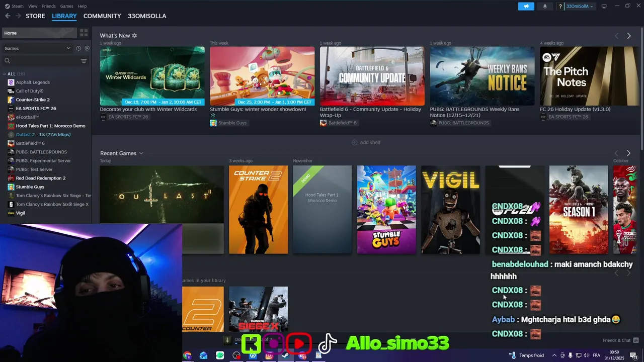The image size is (644, 362).
Task: Open the Games menu
Action: pos(66,6)
